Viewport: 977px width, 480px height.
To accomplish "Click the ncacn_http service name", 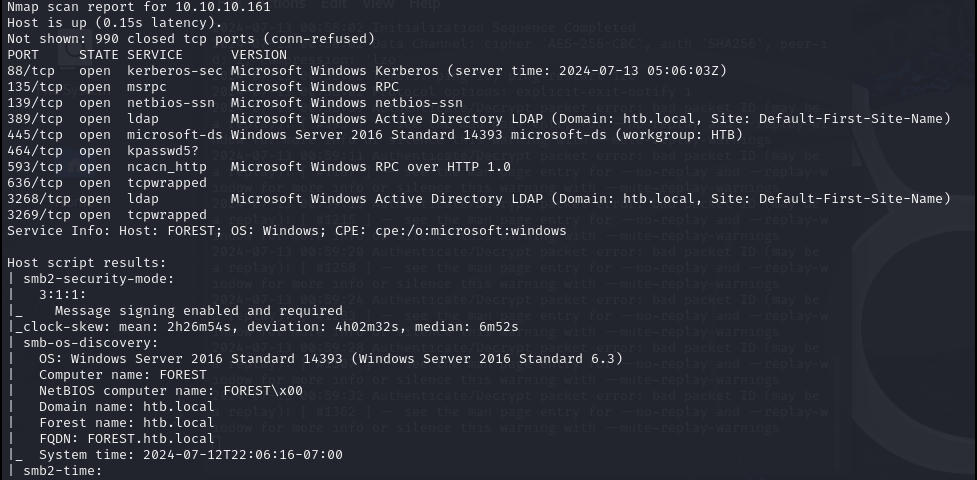I will click(166, 166).
